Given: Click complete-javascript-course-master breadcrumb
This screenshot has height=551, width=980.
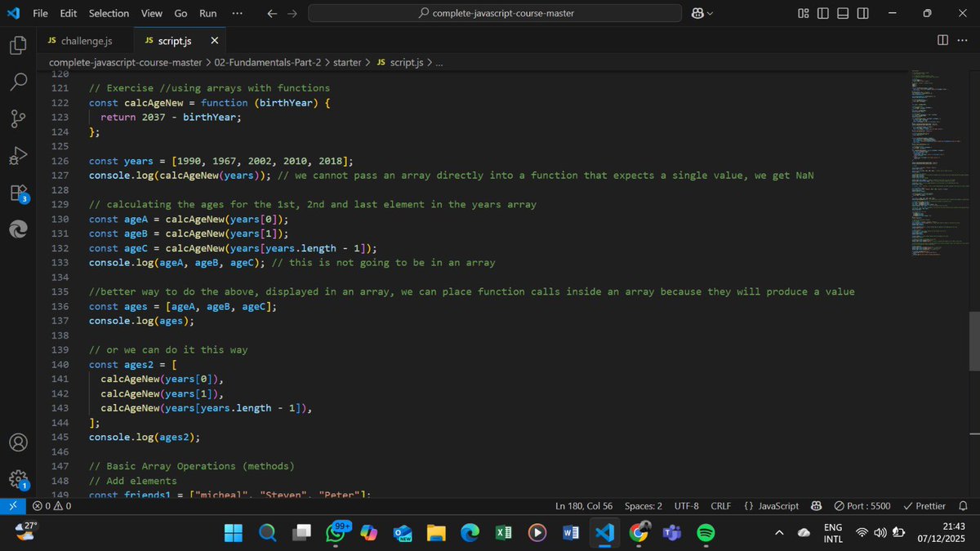Looking at the screenshot, I should click(125, 62).
